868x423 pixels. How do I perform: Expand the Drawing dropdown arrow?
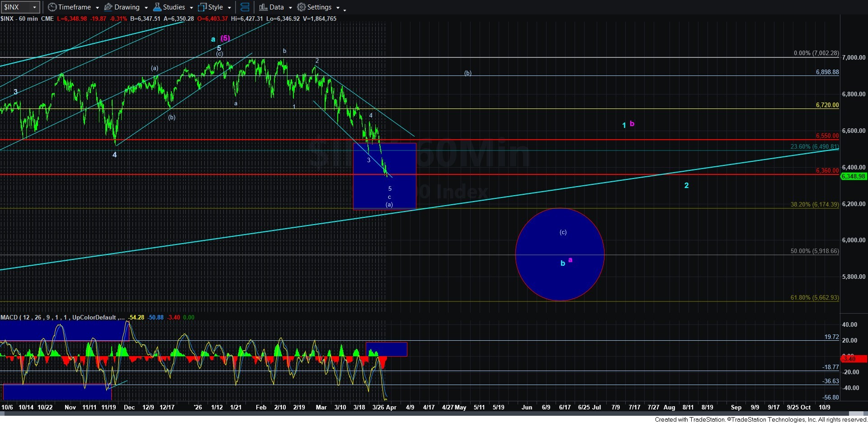pos(146,8)
